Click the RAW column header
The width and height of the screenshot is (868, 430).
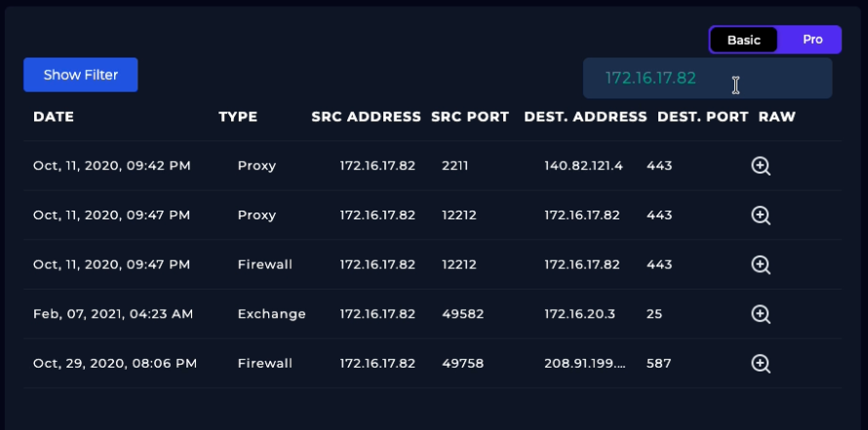coord(777,117)
